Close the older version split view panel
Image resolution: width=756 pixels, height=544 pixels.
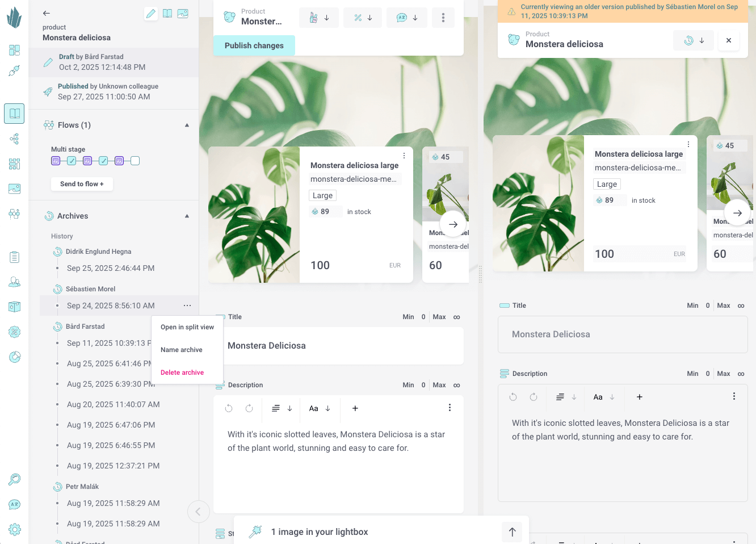coord(729,40)
